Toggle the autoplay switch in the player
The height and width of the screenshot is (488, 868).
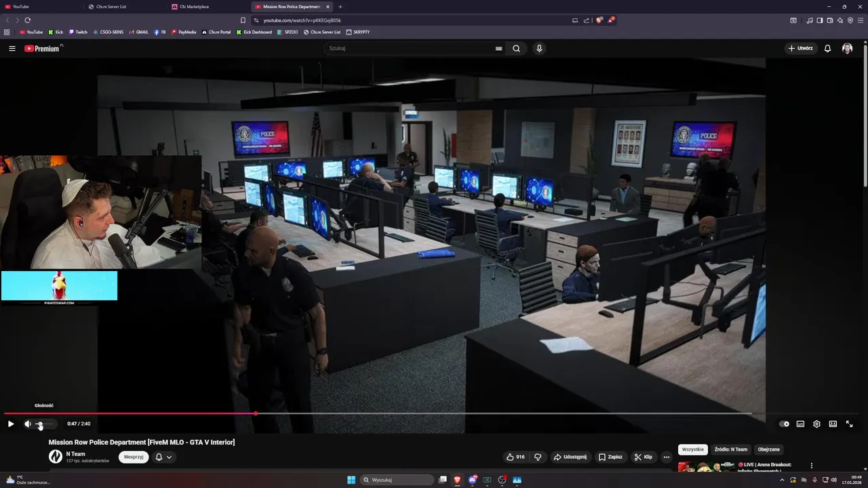785,424
